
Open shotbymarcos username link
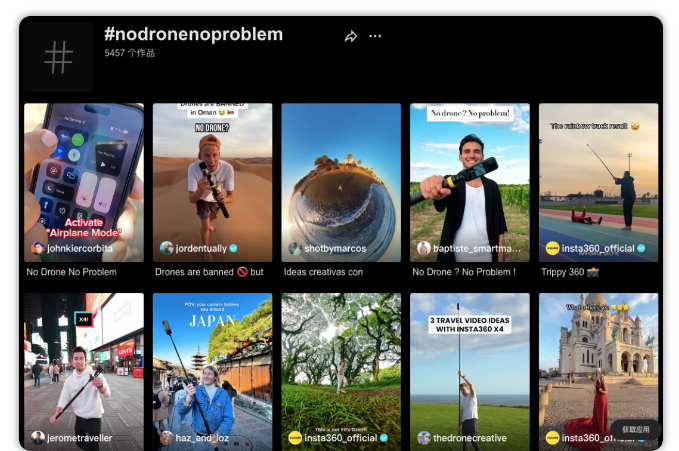335,248
